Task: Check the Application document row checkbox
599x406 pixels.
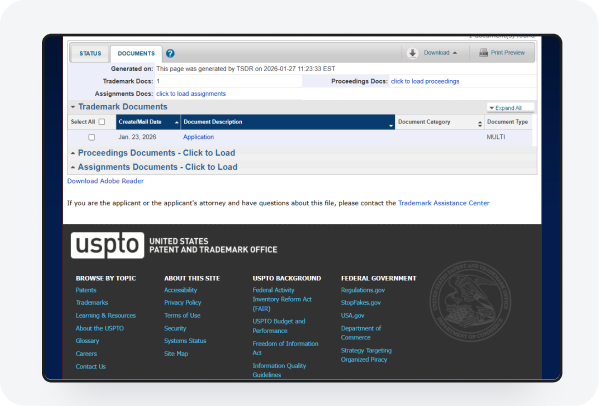Action: [92, 137]
